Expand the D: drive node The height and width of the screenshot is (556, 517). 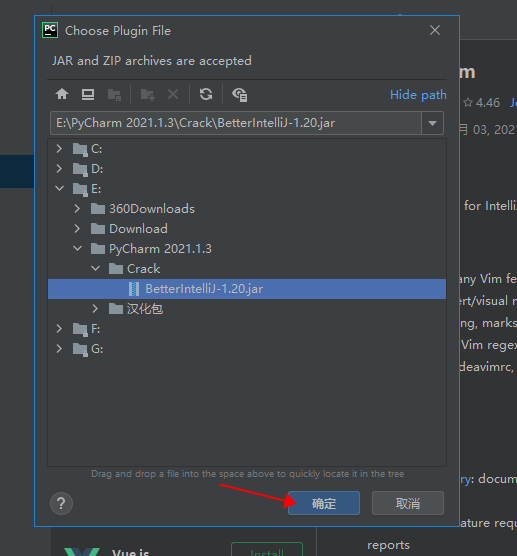coord(59,168)
